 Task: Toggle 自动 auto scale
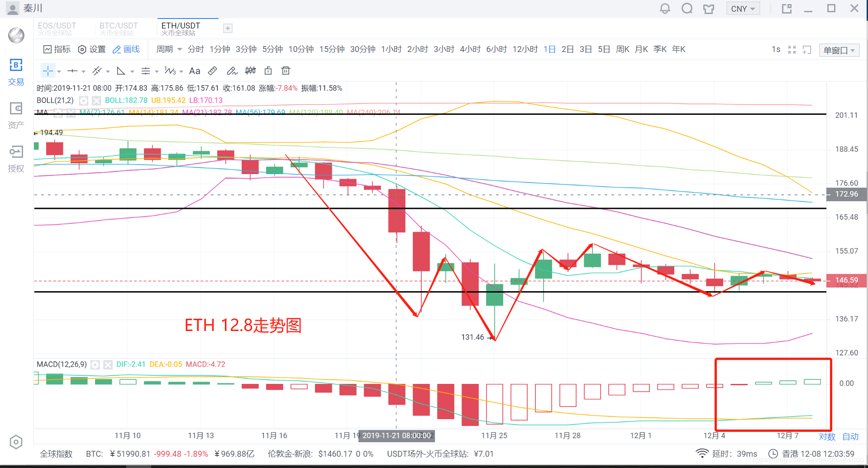pyautogui.click(x=850, y=437)
